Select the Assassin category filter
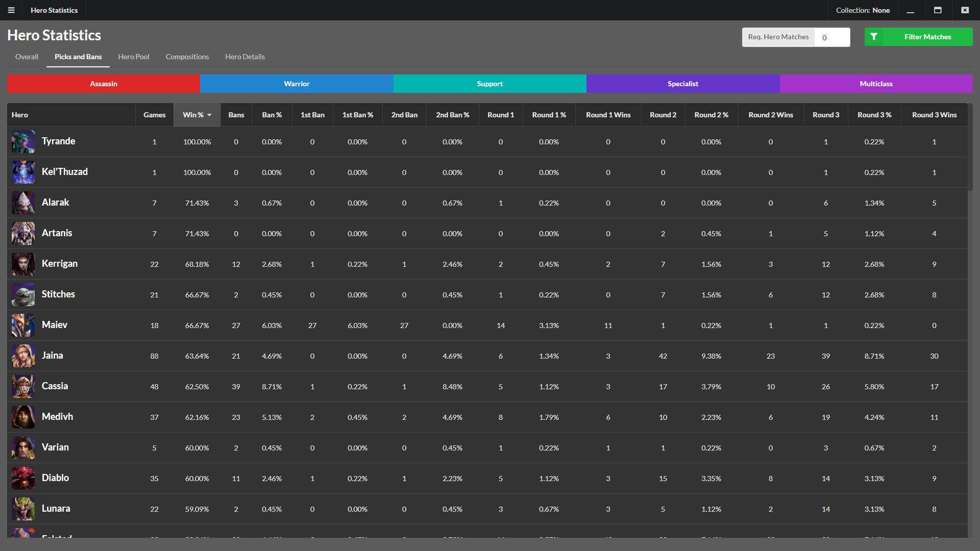The width and height of the screenshot is (980, 551). click(104, 83)
